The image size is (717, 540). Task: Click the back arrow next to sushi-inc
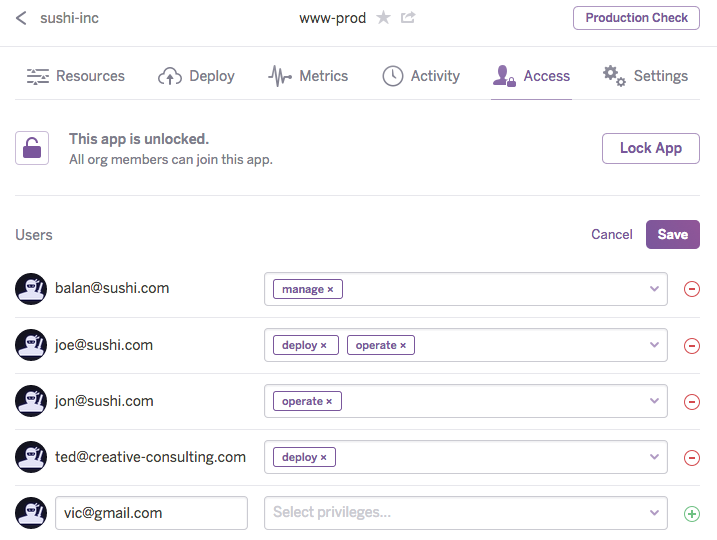tap(21, 18)
